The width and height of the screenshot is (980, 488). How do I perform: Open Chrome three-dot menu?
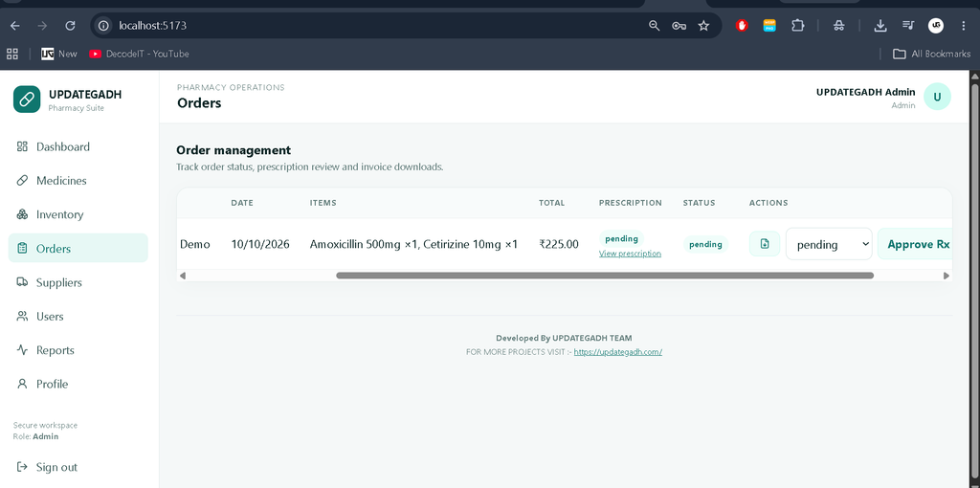pyautogui.click(x=963, y=26)
